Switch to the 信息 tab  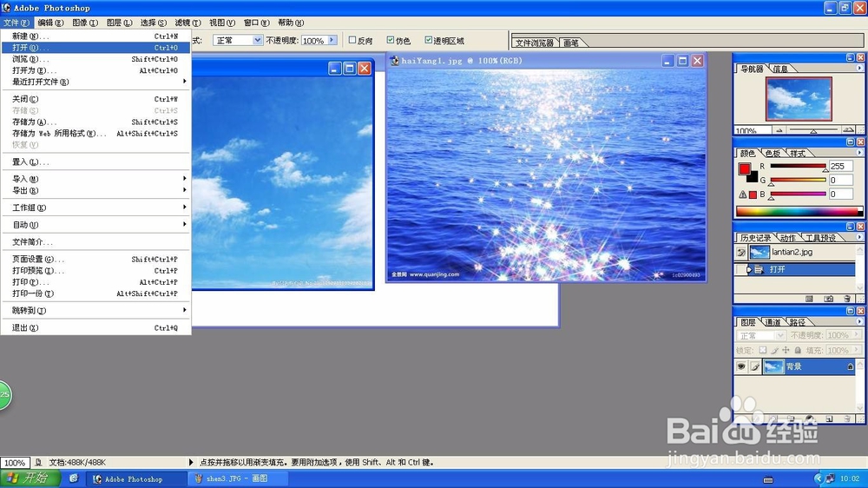tap(780, 69)
